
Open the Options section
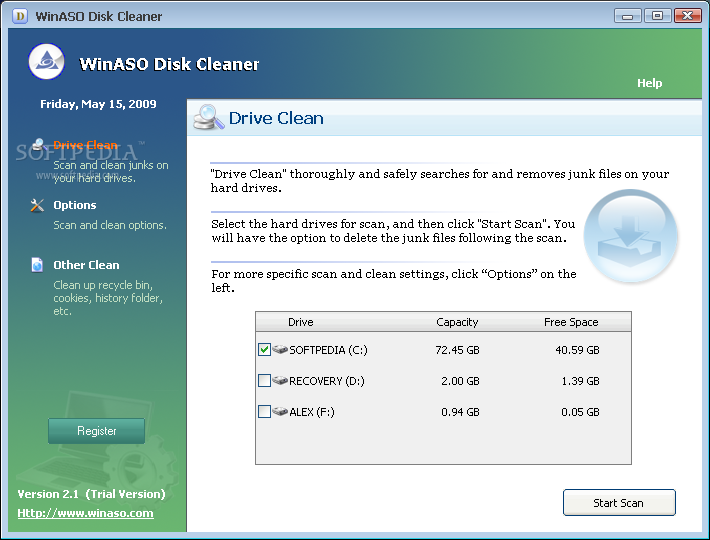tap(75, 205)
